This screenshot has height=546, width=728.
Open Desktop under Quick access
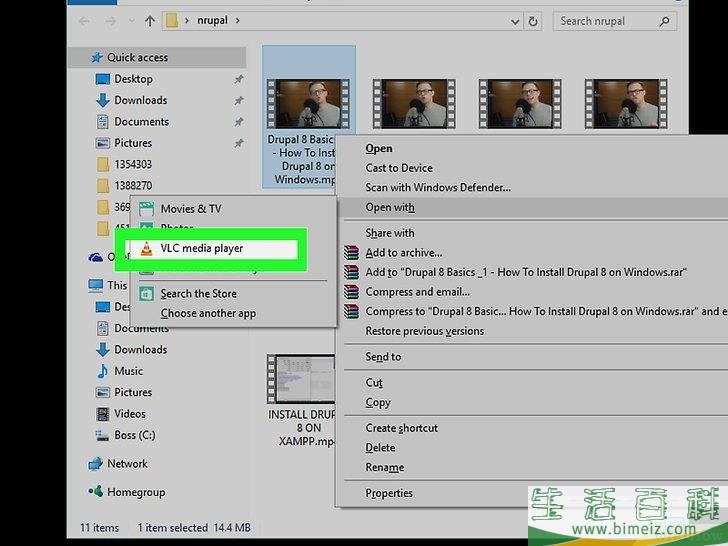click(x=133, y=79)
